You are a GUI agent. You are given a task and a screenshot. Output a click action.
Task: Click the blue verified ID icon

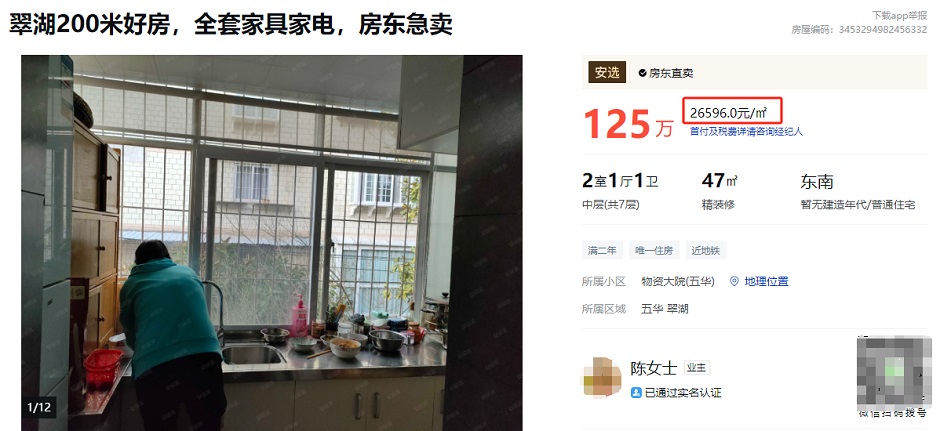pyautogui.click(x=636, y=393)
